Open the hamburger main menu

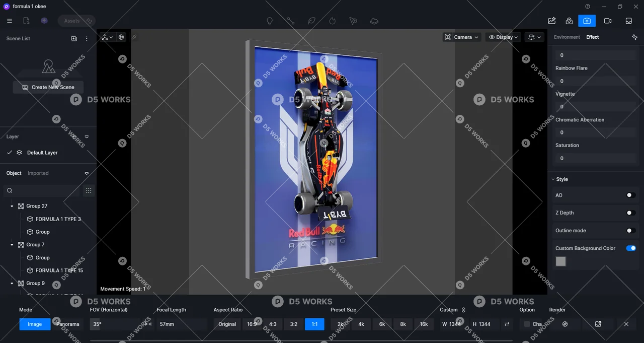coord(10,21)
